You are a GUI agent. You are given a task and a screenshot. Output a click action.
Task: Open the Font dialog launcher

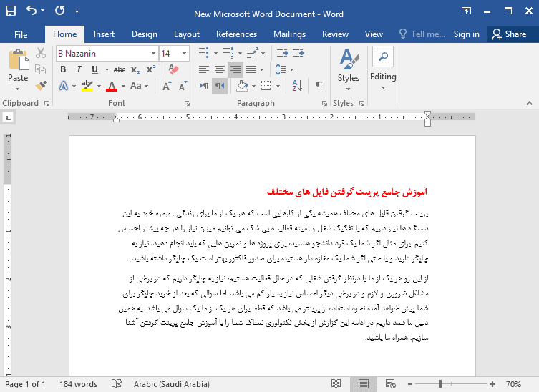tap(187, 103)
